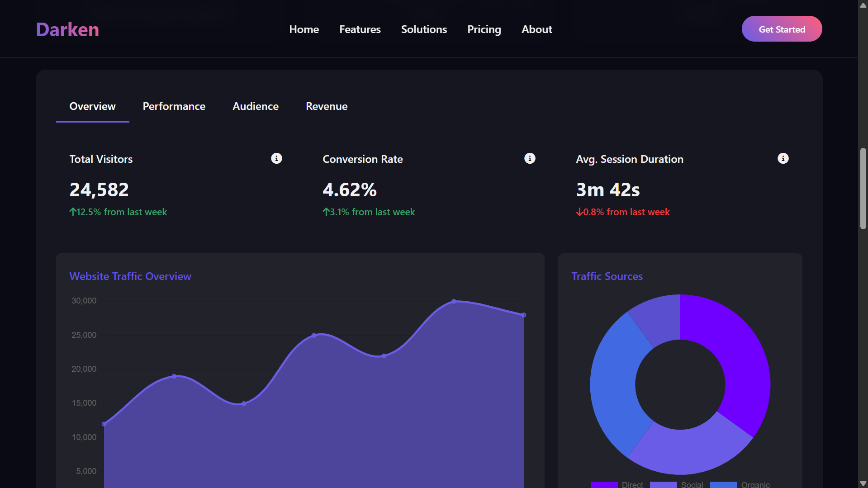Click the 30,000 peak point on traffic chart
This screenshot has height=488, width=868.
pos(454,301)
